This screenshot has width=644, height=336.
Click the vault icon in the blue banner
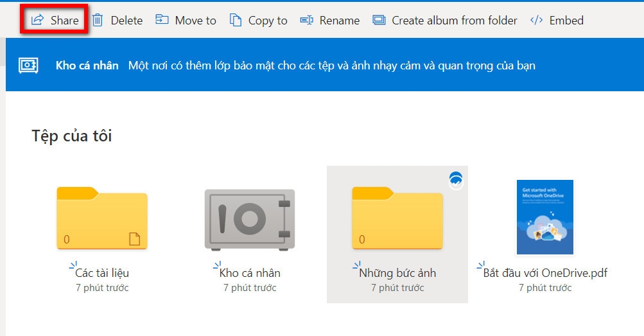(28, 66)
